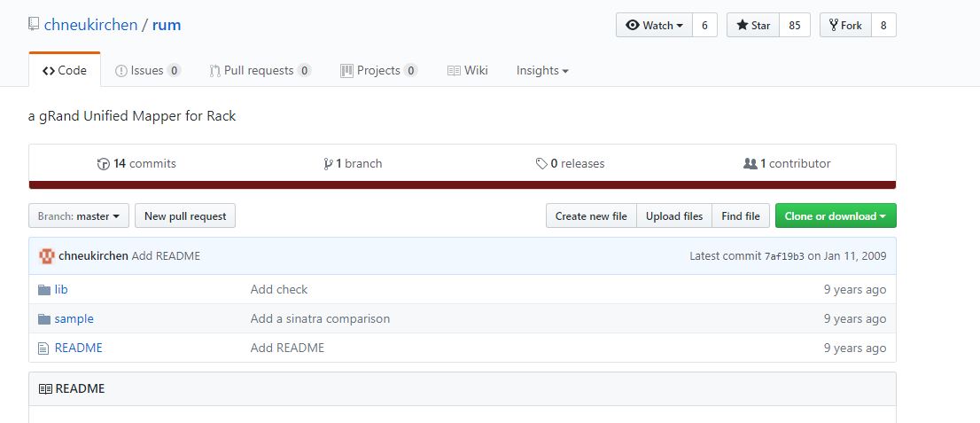Click the Create new file button
The image size is (980, 423).
pyautogui.click(x=591, y=215)
